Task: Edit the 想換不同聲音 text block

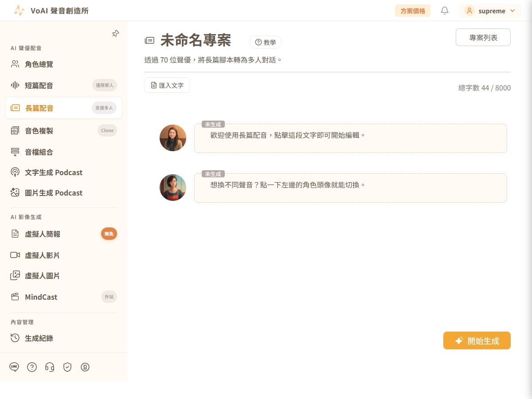Action: (x=351, y=188)
